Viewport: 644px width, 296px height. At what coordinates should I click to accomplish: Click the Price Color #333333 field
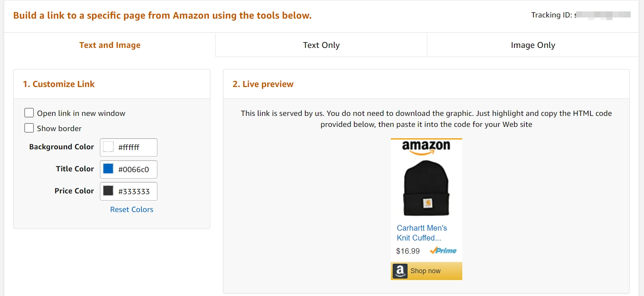(128, 192)
